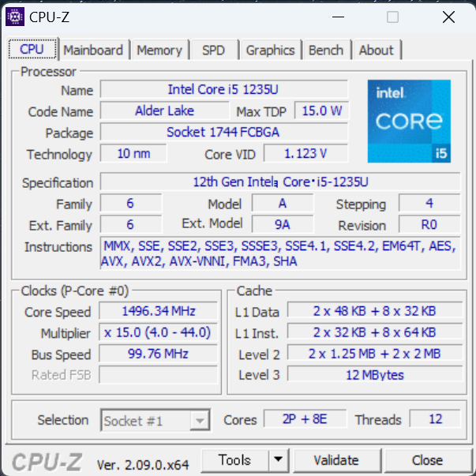
Task: Click the Validate button
Action: point(336,460)
